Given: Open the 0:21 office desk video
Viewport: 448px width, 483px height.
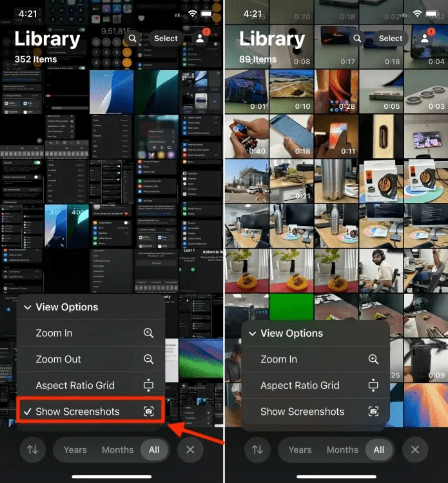Looking at the screenshot, I should pyautogui.click(x=291, y=181).
